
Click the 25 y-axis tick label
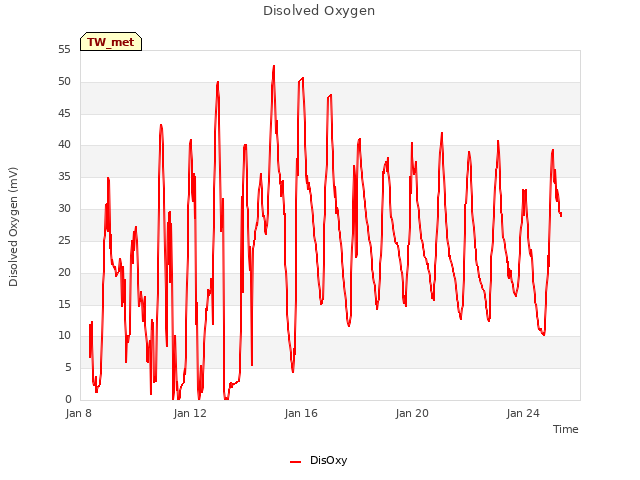(64, 240)
